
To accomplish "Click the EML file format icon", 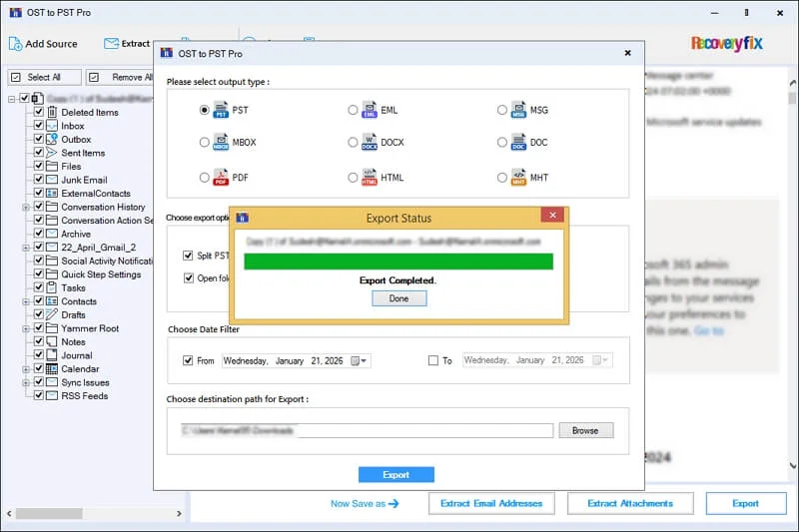I will [x=369, y=110].
